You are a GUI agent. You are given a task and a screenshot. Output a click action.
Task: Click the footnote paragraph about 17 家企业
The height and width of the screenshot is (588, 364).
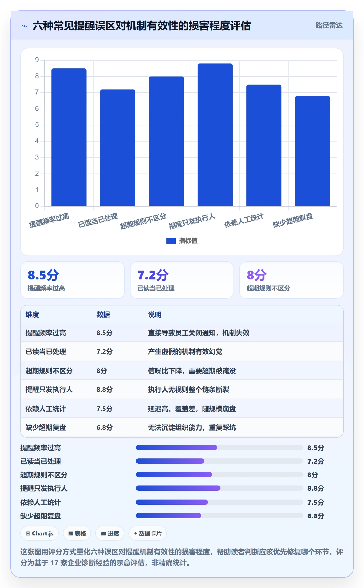pyautogui.click(x=182, y=557)
